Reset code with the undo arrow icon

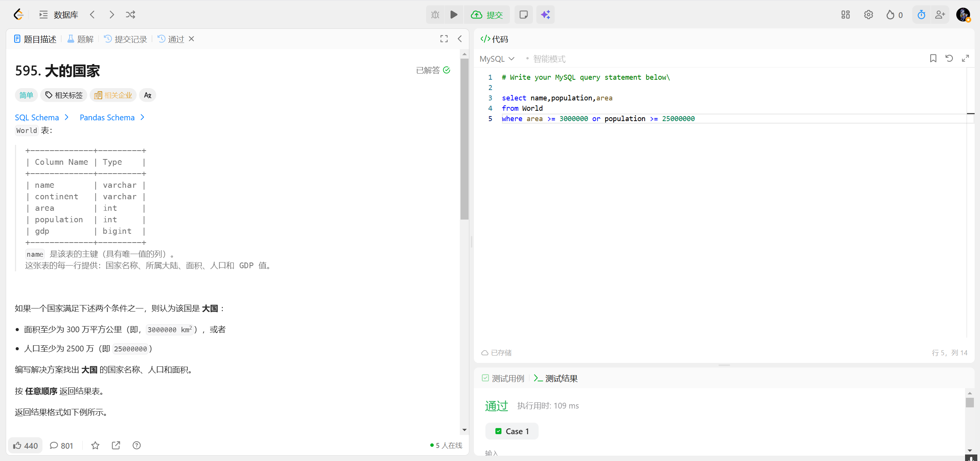pyautogui.click(x=949, y=58)
